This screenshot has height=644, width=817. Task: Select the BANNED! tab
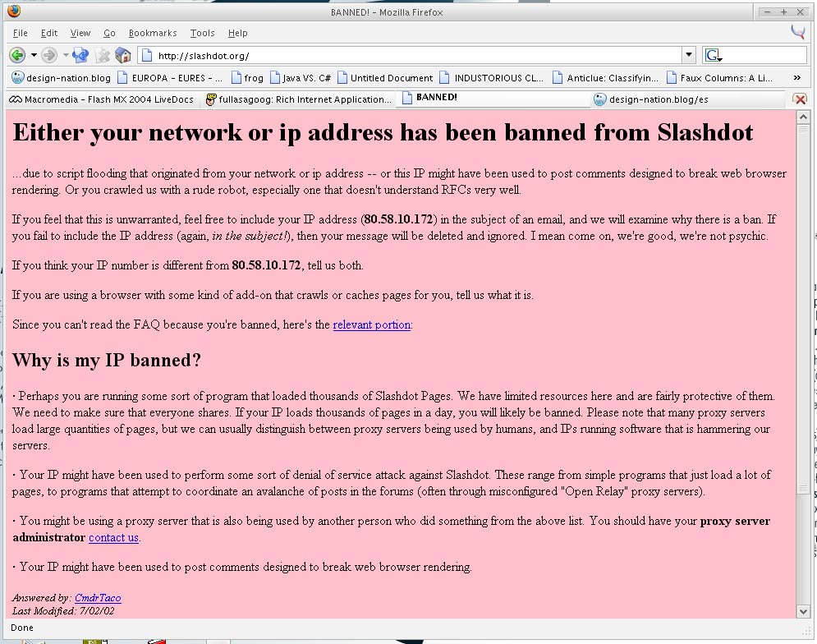493,98
